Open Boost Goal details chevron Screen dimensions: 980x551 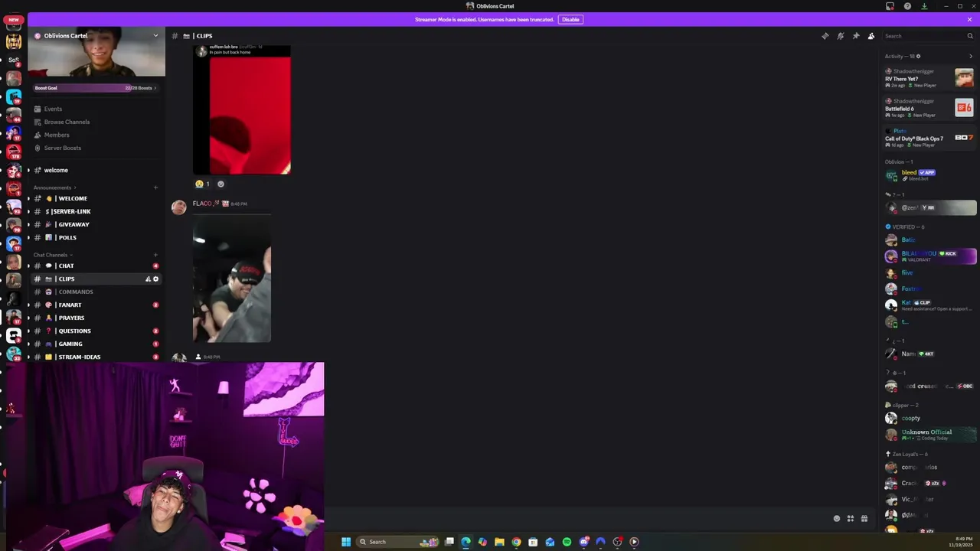click(155, 88)
